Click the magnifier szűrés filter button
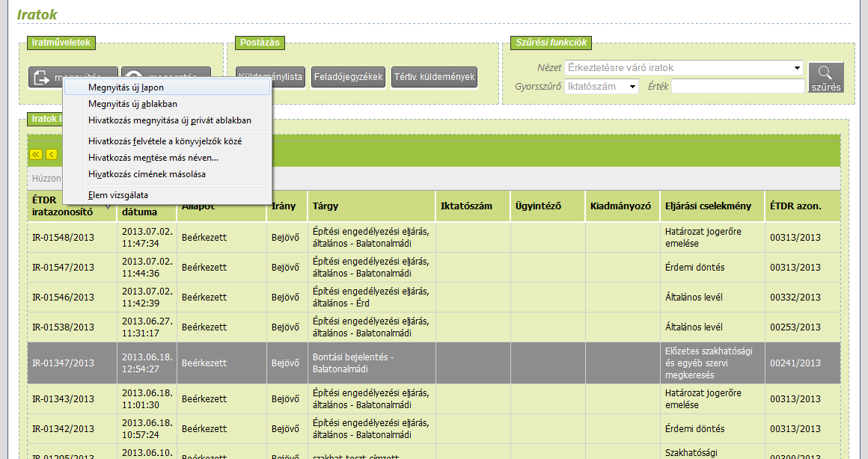This screenshot has height=459, width=868. [x=826, y=78]
